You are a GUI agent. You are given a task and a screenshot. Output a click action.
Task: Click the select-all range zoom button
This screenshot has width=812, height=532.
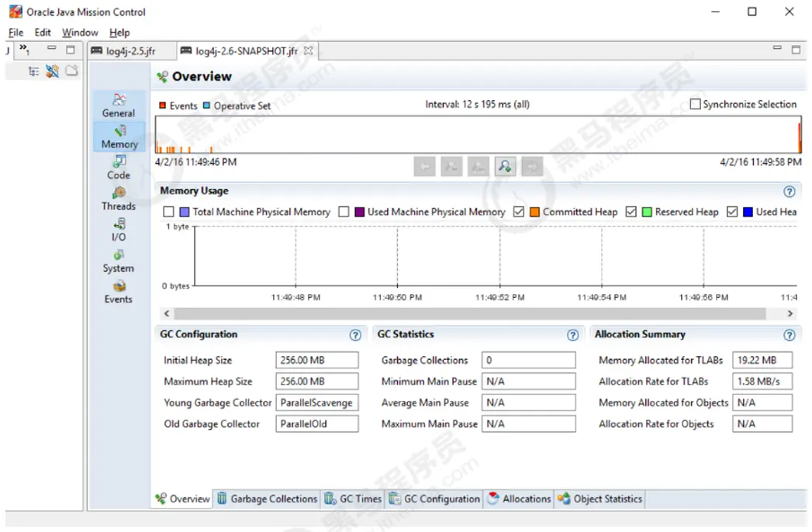pos(505,166)
